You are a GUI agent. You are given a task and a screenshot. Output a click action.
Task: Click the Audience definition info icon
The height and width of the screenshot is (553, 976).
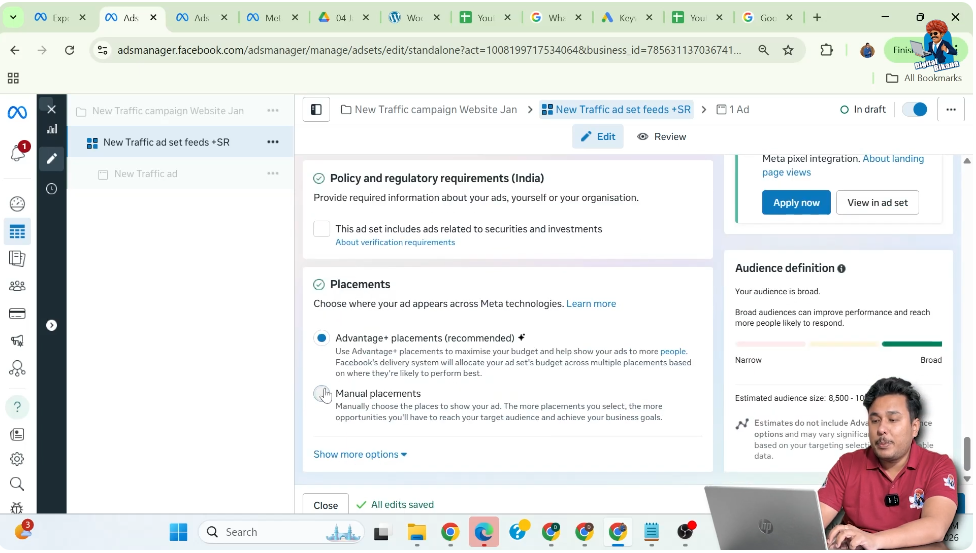[841, 269]
